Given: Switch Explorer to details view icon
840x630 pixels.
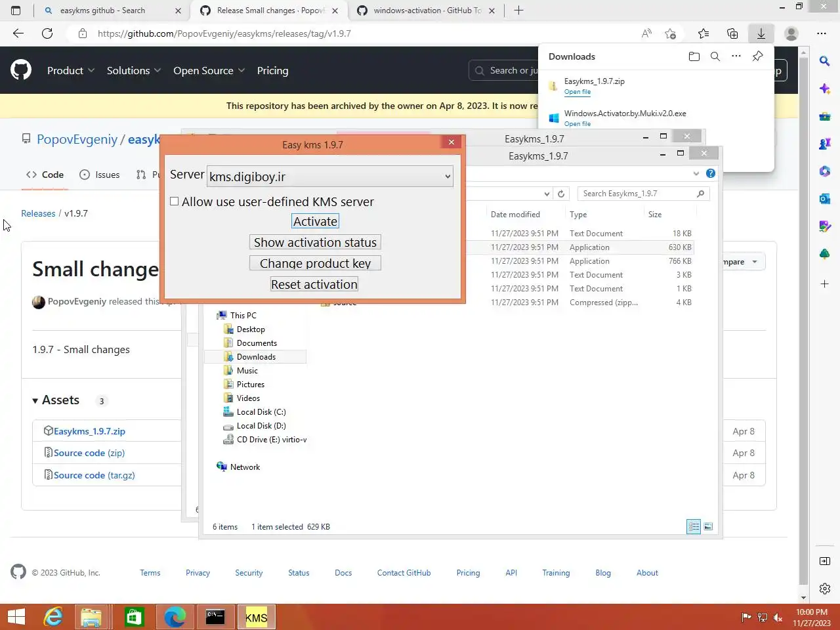Looking at the screenshot, I should coord(694,526).
